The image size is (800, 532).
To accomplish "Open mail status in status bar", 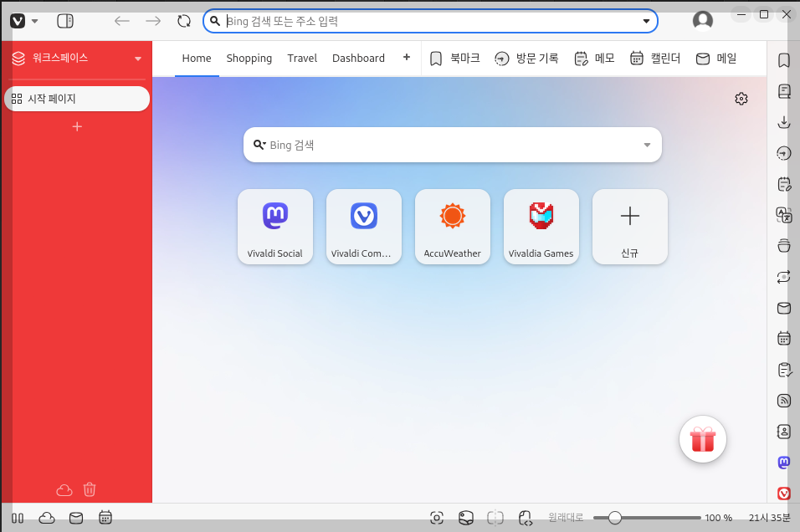I will point(76,519).
